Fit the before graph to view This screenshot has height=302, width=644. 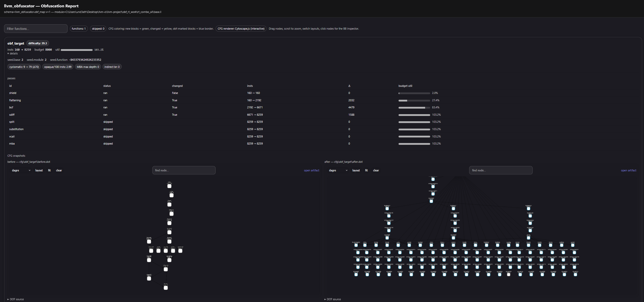tap(49, 170)
